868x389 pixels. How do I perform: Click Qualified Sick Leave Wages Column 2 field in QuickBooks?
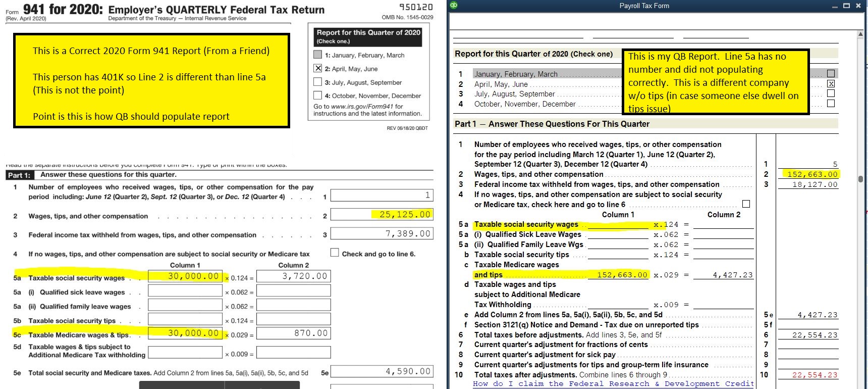[x=723, y=234]
